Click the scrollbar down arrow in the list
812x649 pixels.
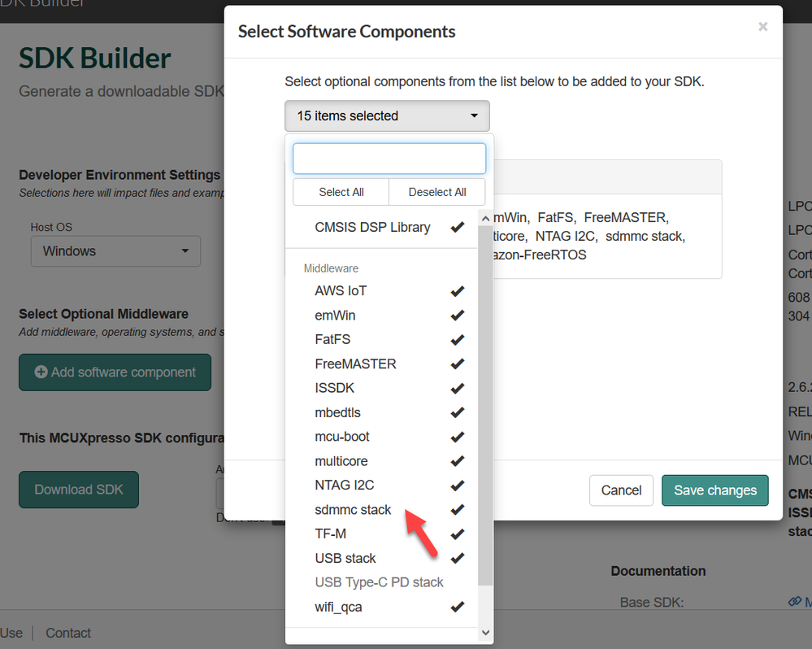(486, 632)
